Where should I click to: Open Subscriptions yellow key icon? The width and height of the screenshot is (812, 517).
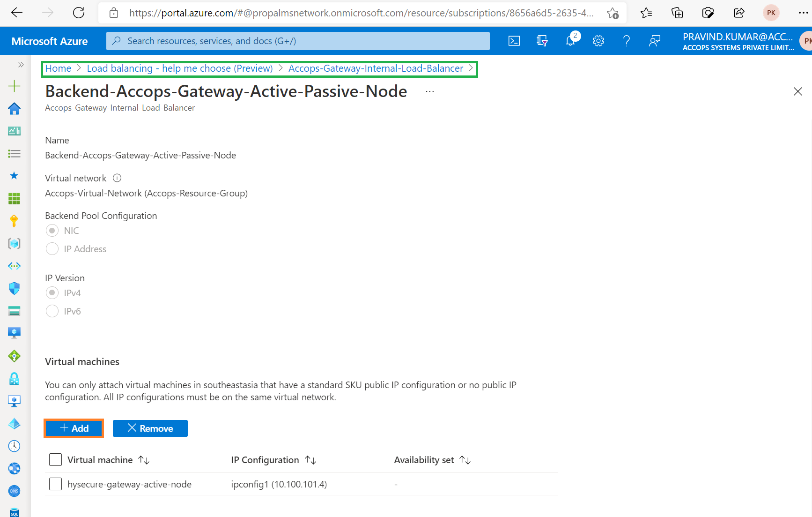pyautogui.click(x=15, y=221)
